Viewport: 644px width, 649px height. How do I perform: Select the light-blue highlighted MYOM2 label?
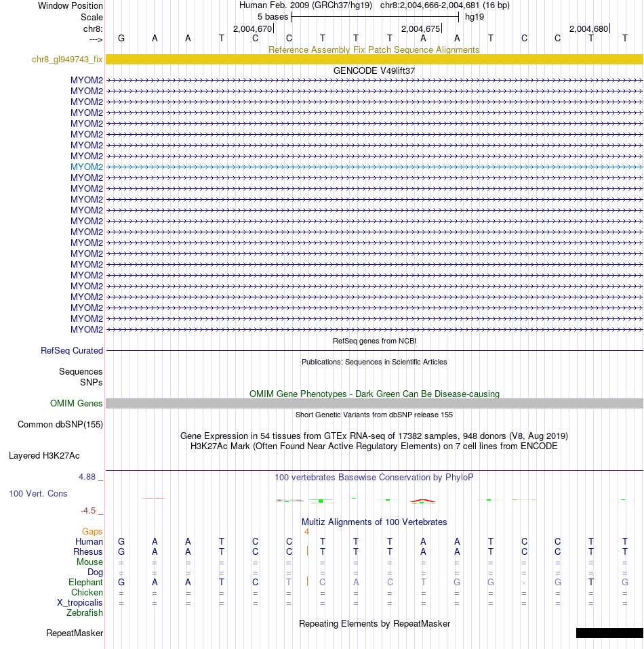tap(87, 167)
